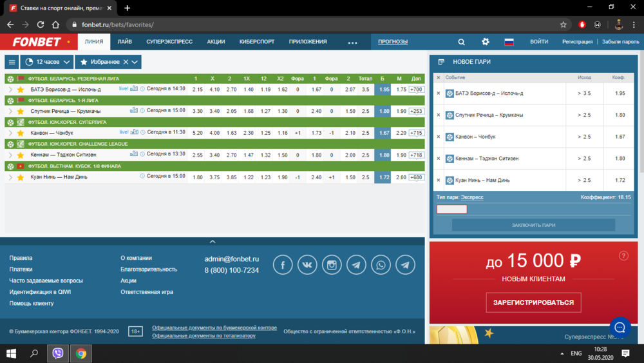The width and height of the screenshot is (644, 363).
Task: Click the Войти login button
Action: (x=539, y=41)
